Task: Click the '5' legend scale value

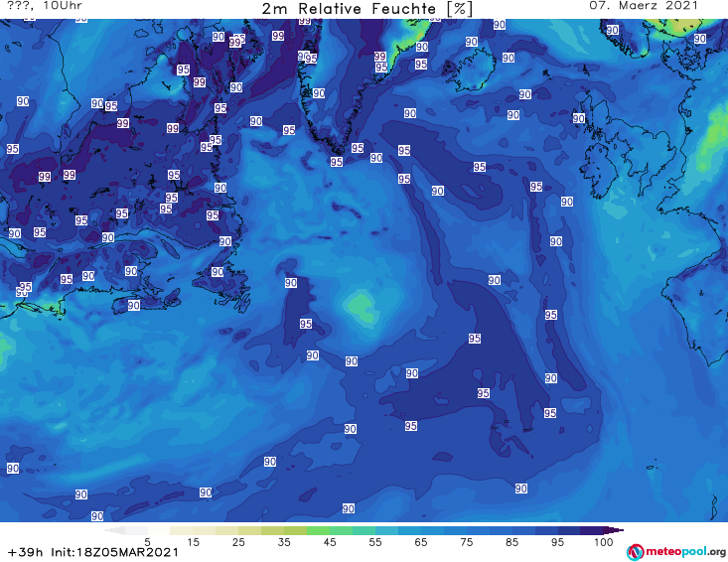Action: tap(147, 542)
